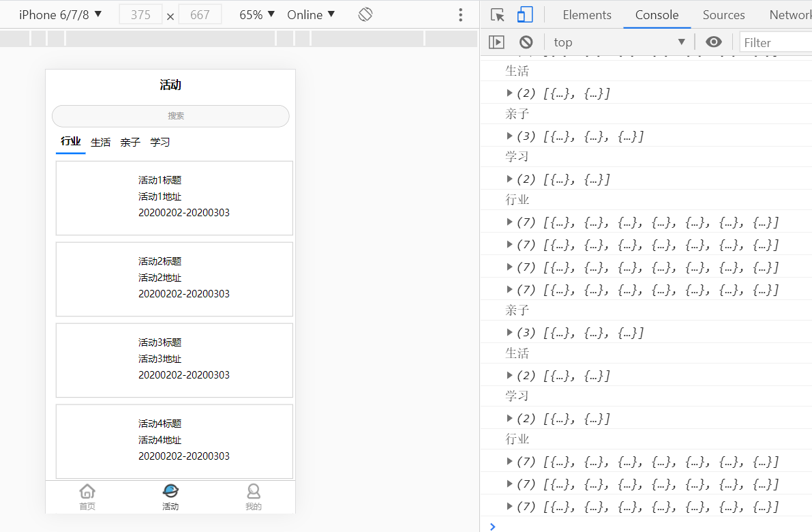Open the 活动4标题 activity card
Screen dimensions: 812x532
pos(175,441)
